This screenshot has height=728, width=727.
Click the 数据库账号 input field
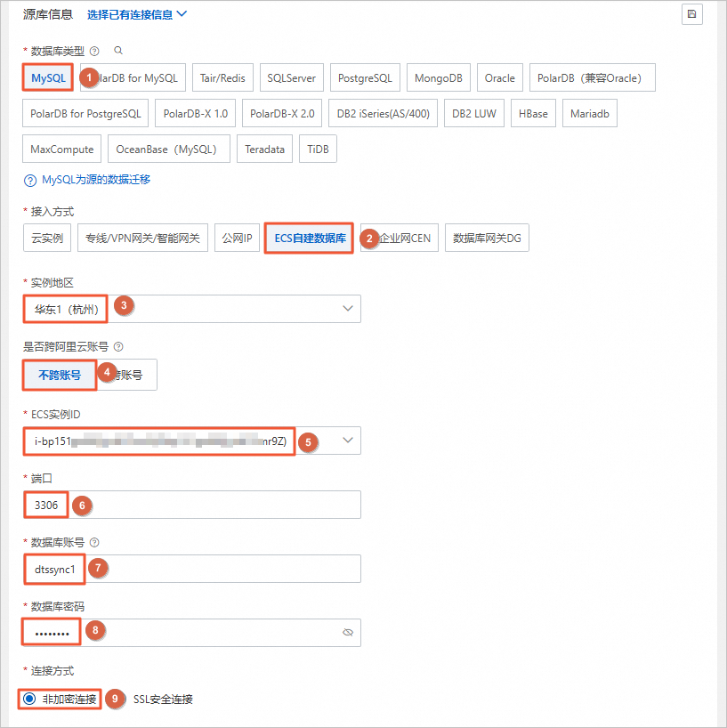(x=191, y=569)
